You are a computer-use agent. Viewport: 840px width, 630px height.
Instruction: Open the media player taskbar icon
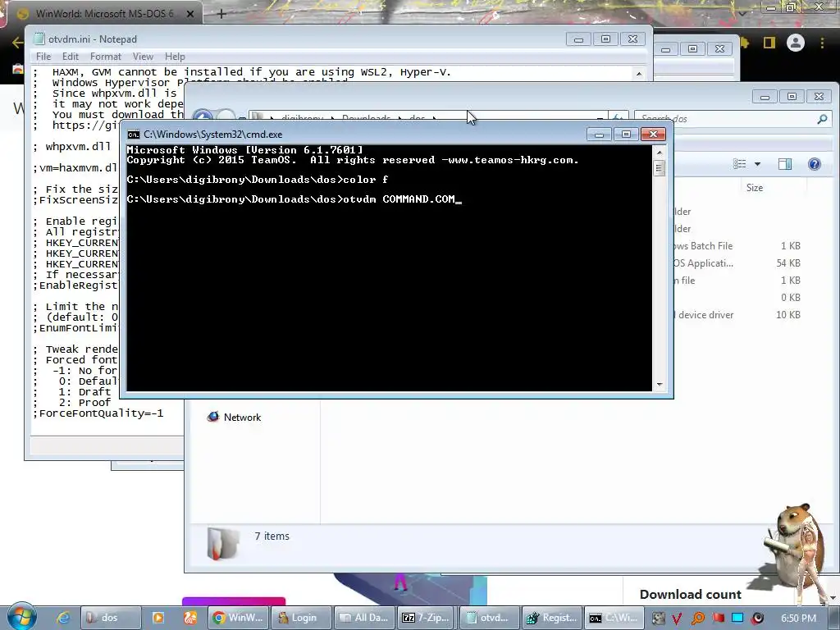(x=158, y=618)
